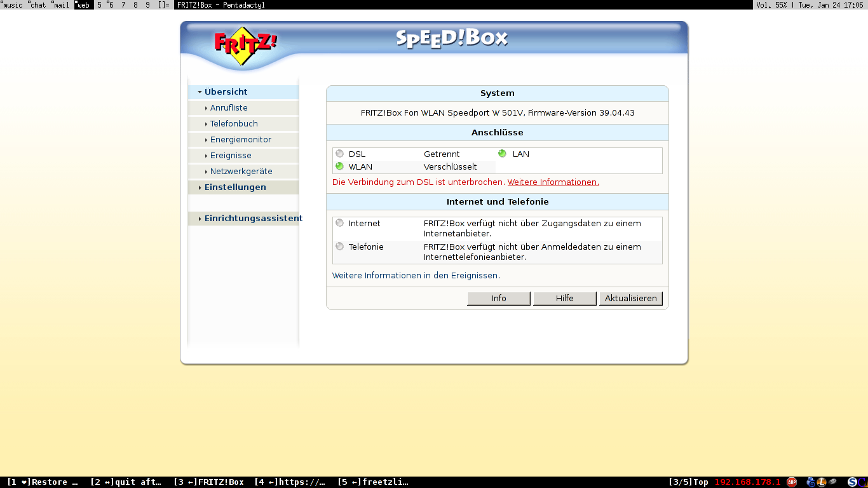Click the blue S status bar icon
The height and width of the screenshot is (488, 868).
(x=853, y=482)
